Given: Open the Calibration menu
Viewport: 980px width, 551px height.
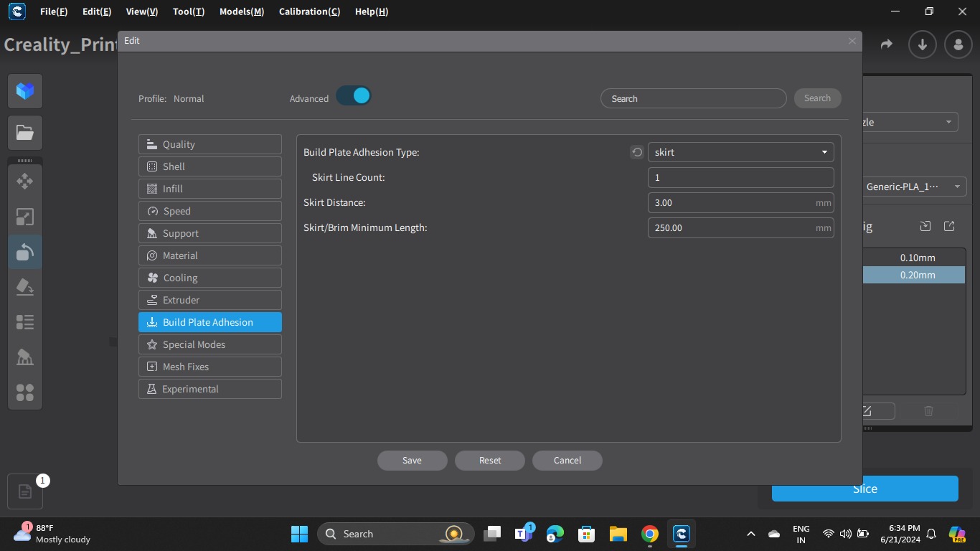Looking at the screenshot, I should tap(309, 11).
